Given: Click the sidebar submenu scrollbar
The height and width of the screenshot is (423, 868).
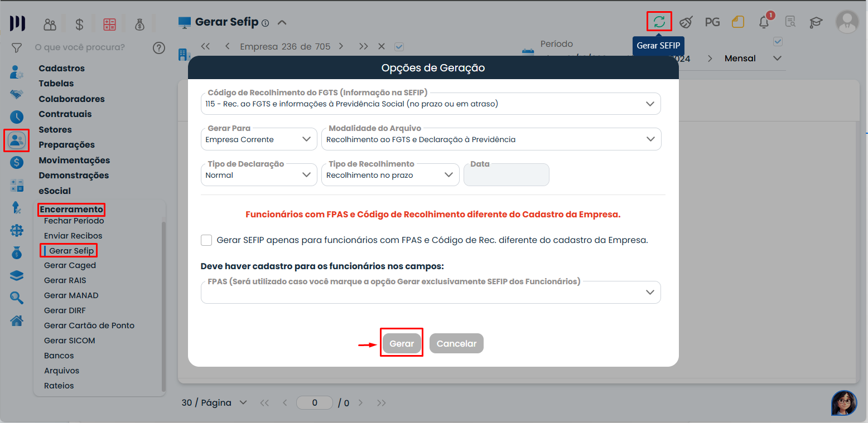Looking at the screenshot, I should [x=163, y=307].
